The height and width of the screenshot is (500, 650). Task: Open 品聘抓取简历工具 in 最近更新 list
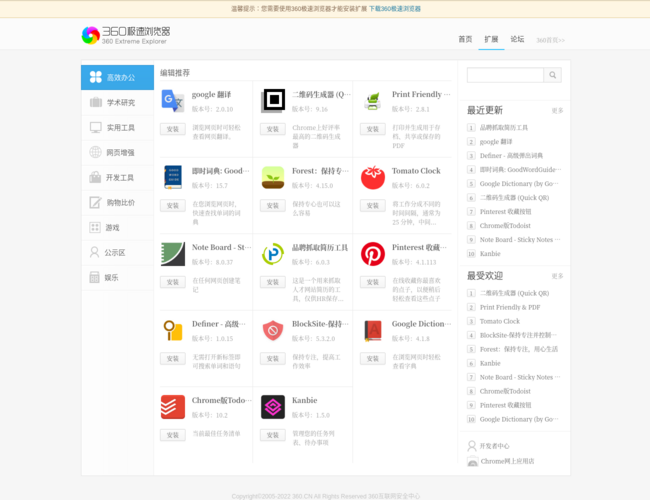coord(504,128)
